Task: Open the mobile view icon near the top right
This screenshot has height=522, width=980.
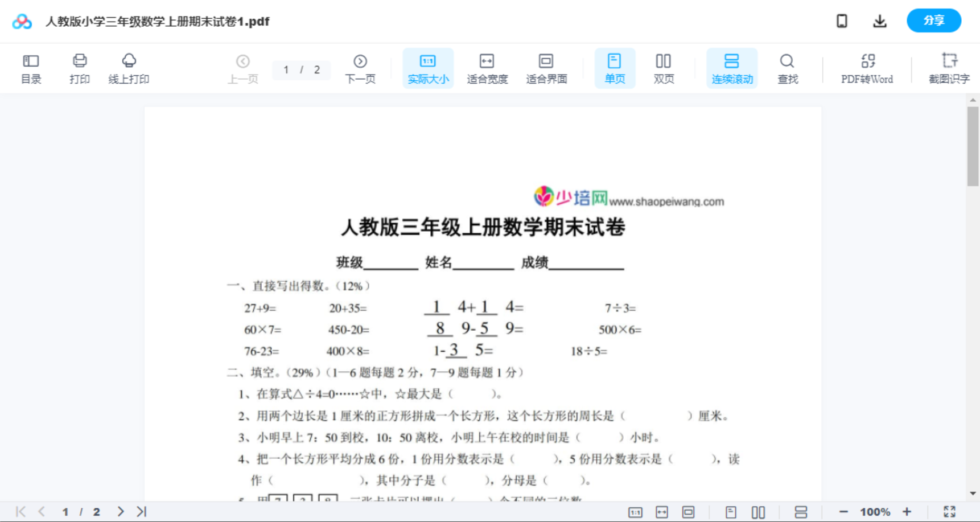Action: pyautogui.click(x=842, y=20)
